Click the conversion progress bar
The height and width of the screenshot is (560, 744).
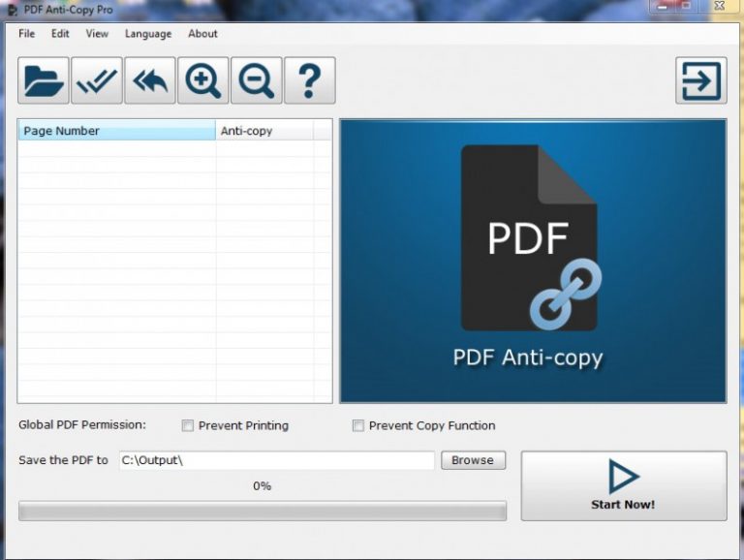tap(263, 512)
